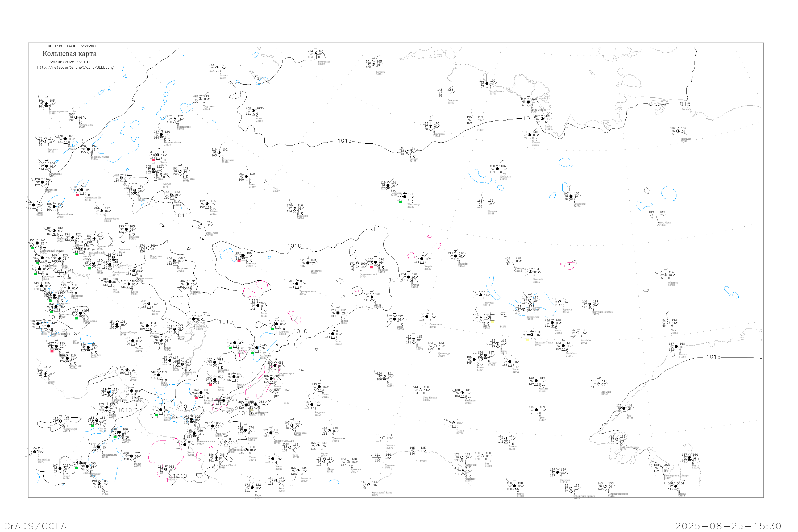
Task: Click the Жиганск station name label
Action: click(x=492, y=211)
